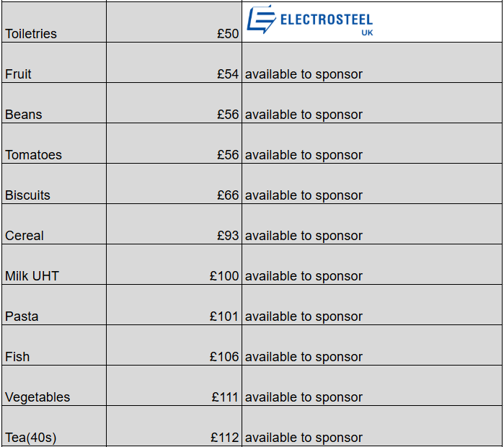Click 'available to sponsor' beside Pasta
The width and height of the screenshot is (504, 447).
pyautogui.click(x=304, y=317)
